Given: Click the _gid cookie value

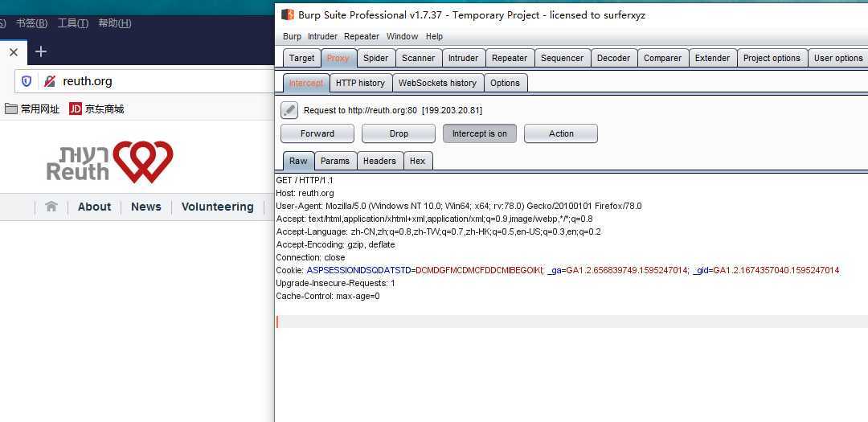Looking at the screenshot, I should click(776, 270).
